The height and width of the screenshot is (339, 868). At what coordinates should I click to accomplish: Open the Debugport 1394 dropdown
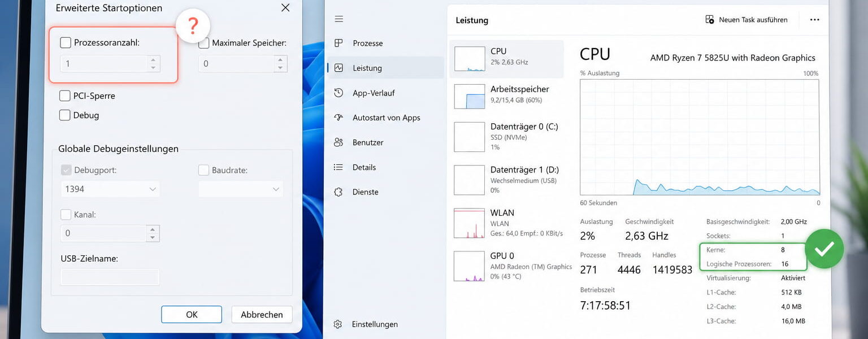point(110,189)
